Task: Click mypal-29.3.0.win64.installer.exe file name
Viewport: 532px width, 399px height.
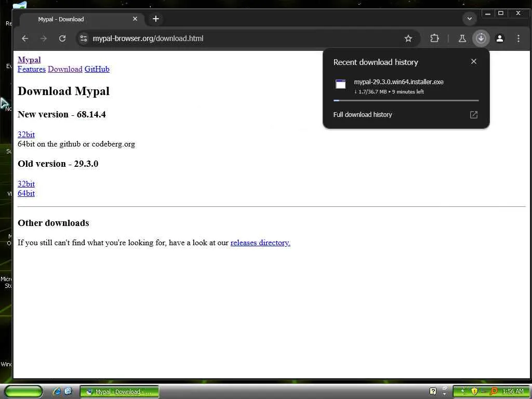Action: (x=398, y=82)
